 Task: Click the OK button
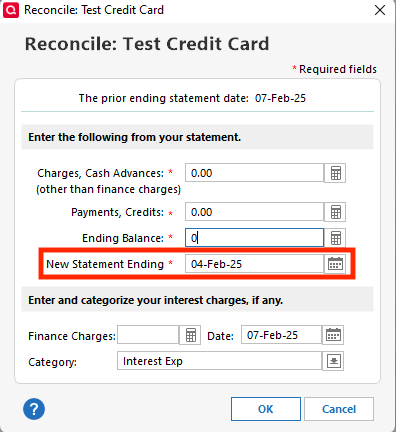point(266,409)
